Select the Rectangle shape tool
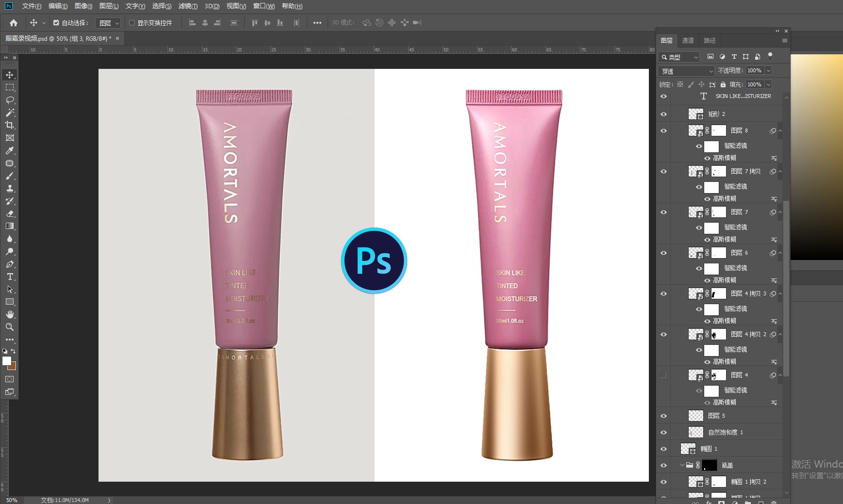843x504 pixels. [10, 302]
